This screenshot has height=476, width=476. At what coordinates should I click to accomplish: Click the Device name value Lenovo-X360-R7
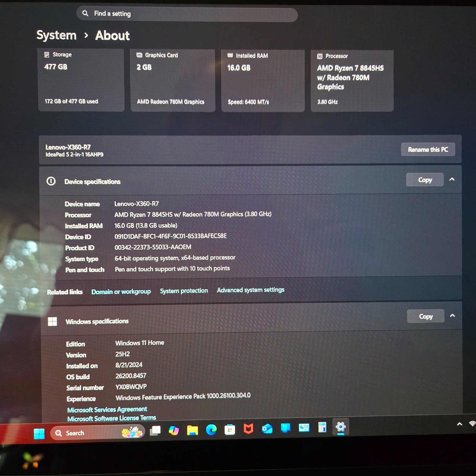point(137,204)
